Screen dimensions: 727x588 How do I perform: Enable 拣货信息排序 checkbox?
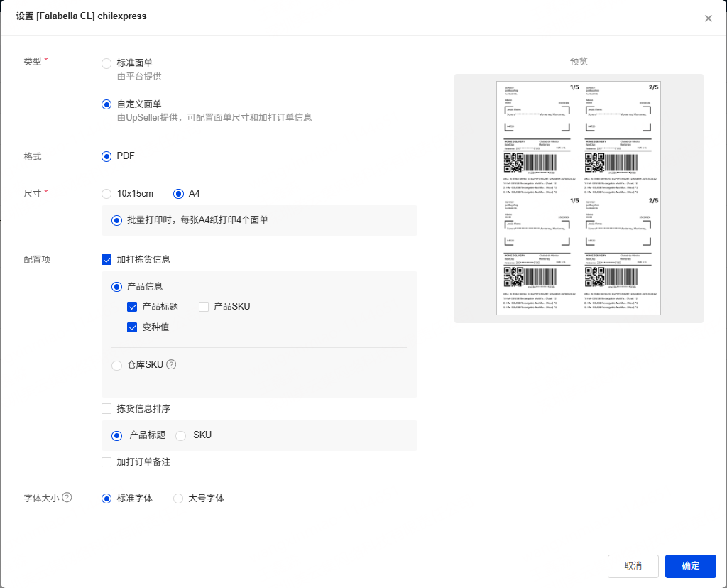(x=106, y=409)
